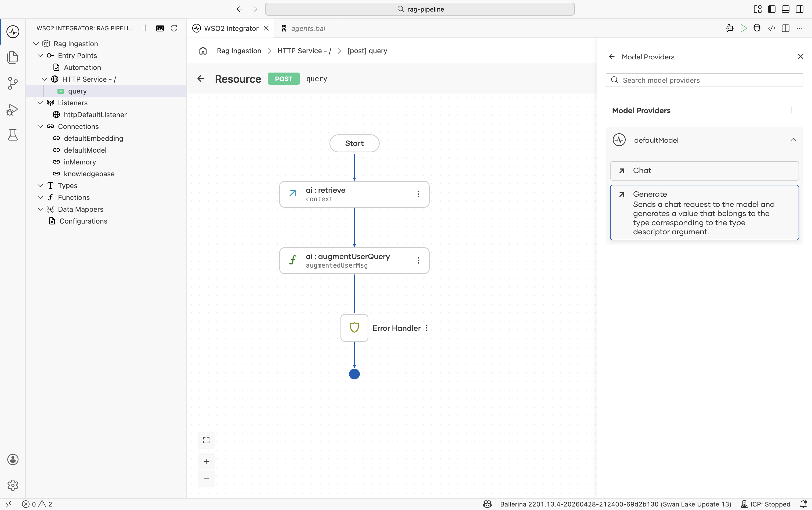812x510 pixels.
Task: Switch to agents.bal tab
Action: [x=307, y=28]
